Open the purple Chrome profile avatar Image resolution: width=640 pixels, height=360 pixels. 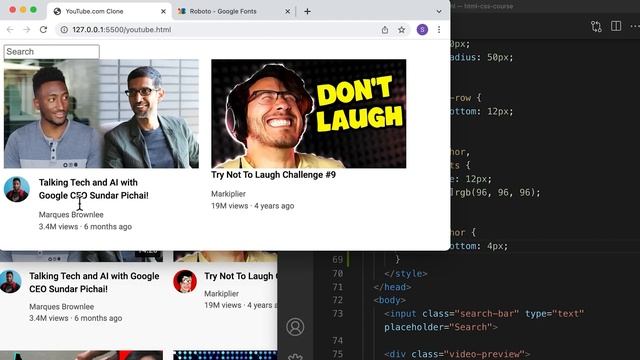point(422,29)
